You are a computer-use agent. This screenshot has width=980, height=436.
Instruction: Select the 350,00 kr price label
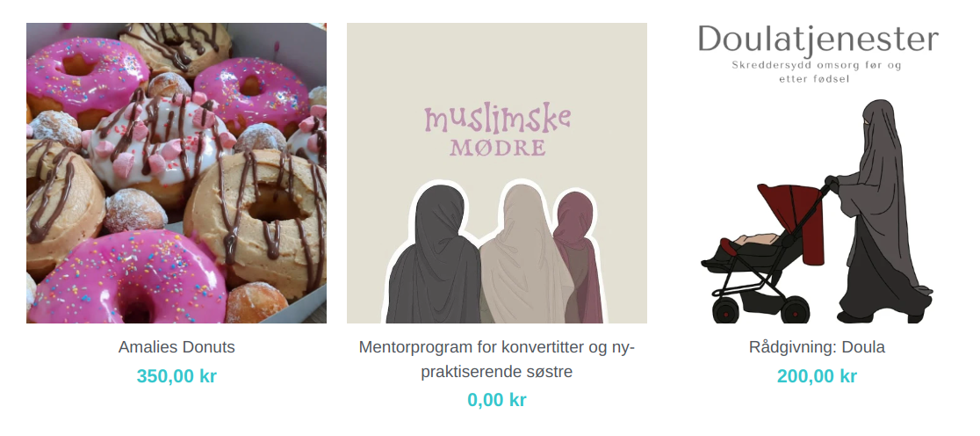point(177,376)
